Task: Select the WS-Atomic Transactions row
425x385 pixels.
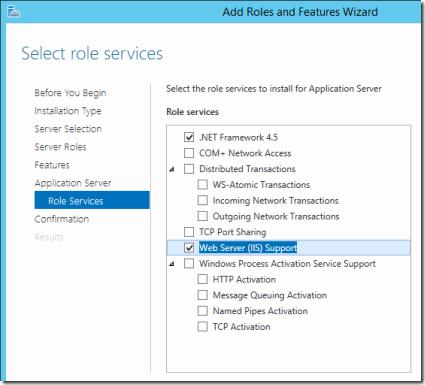Action: [261, 185]
